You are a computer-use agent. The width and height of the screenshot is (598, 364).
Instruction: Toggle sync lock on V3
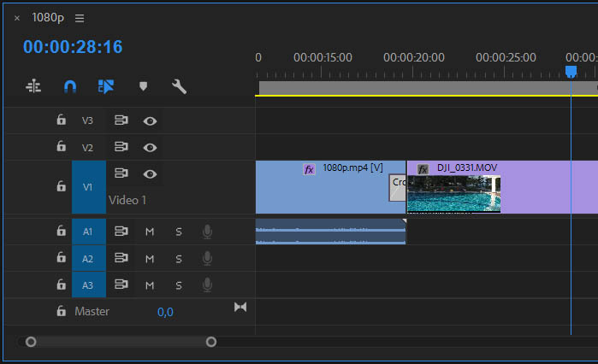121,120
